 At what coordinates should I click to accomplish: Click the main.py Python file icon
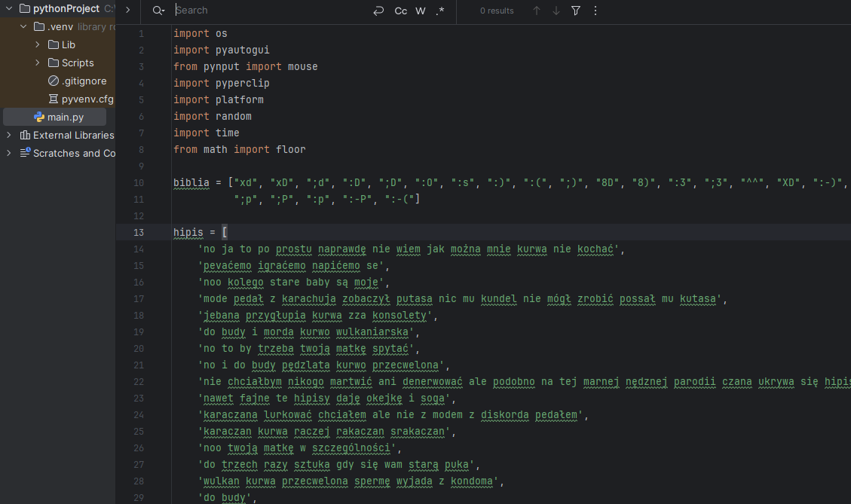click(39, 118)
